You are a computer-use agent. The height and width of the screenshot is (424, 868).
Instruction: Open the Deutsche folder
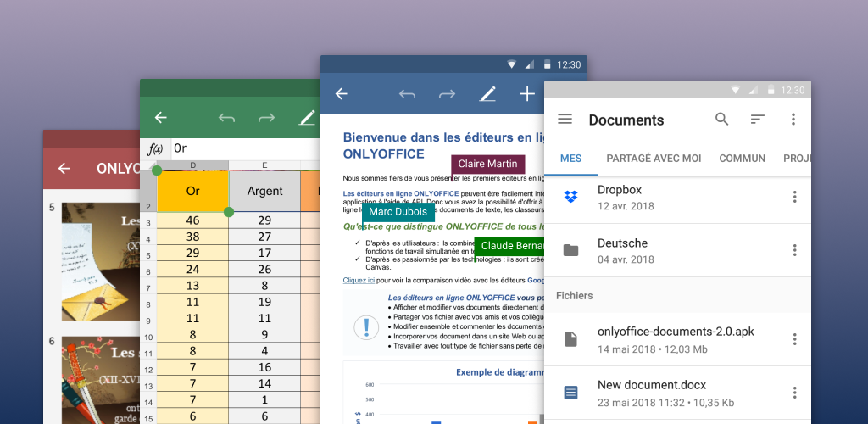pos(677,250)
